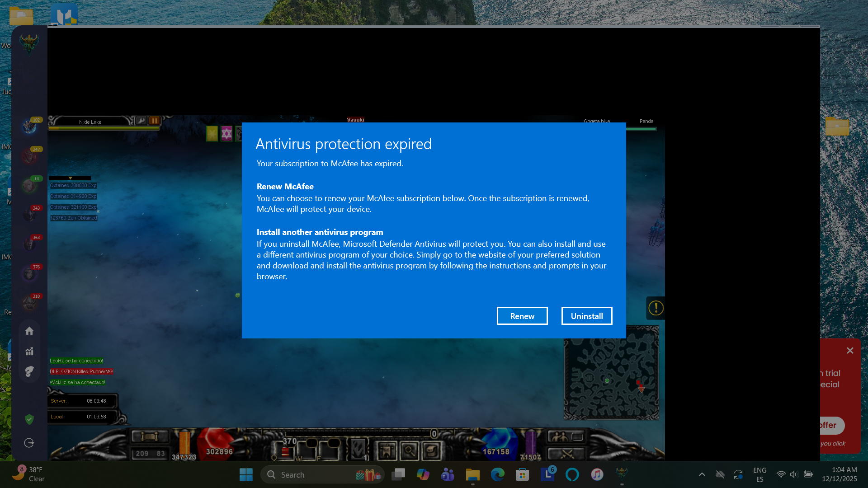Image resolution: width=868 pixels, height=488 pixels.
Task: Open helper settings wrench beside Nixie Lake
Action: tap(141, 121)
